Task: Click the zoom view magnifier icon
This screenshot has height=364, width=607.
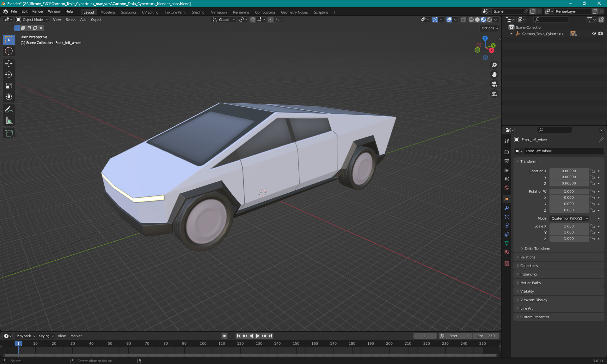Action: [x=494, y=65]
